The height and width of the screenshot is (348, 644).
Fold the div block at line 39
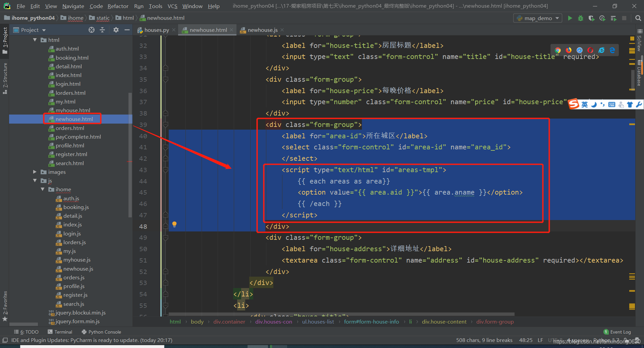(165, 125)
